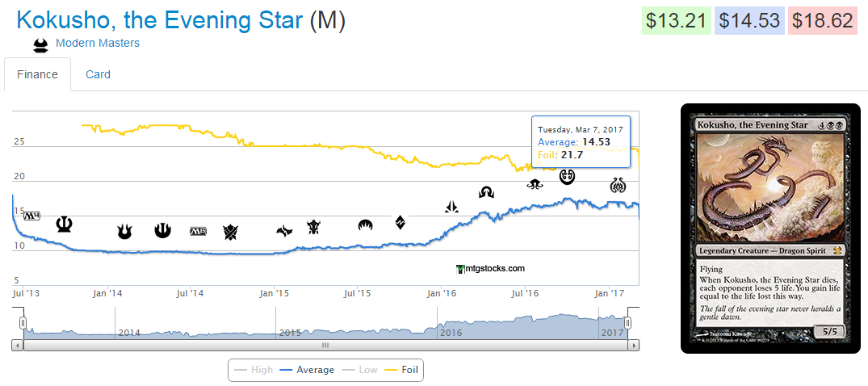Click the Kaladesh set symbol marker
The height and width of the screenshot is (386, 868).
click(568, 177)
